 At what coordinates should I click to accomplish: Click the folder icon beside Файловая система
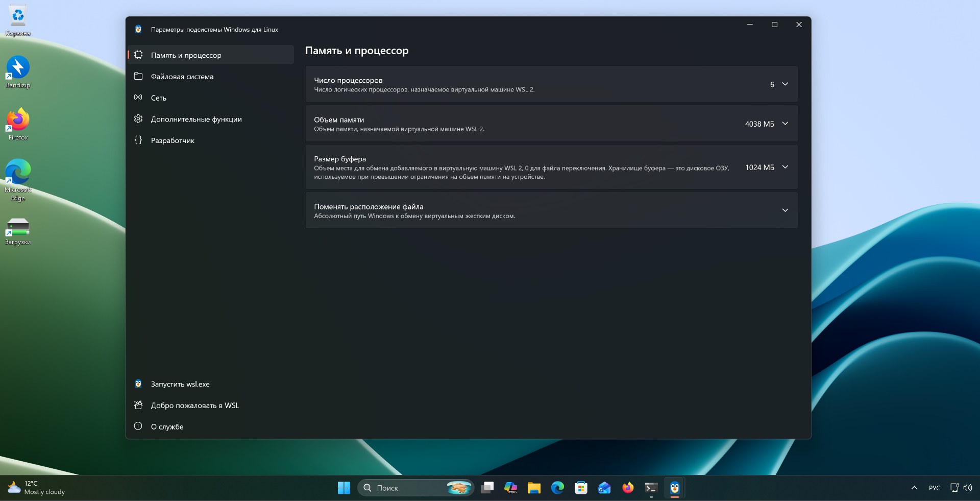[138, 76]
